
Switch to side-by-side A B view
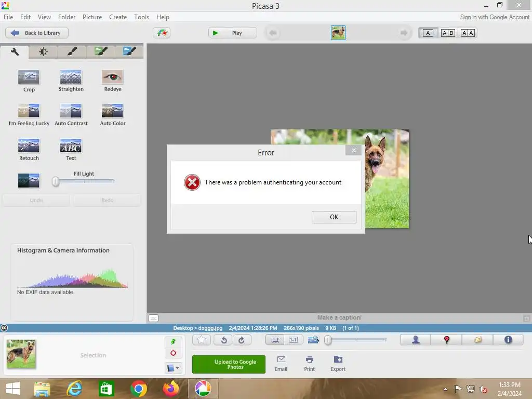pos(448,33)
